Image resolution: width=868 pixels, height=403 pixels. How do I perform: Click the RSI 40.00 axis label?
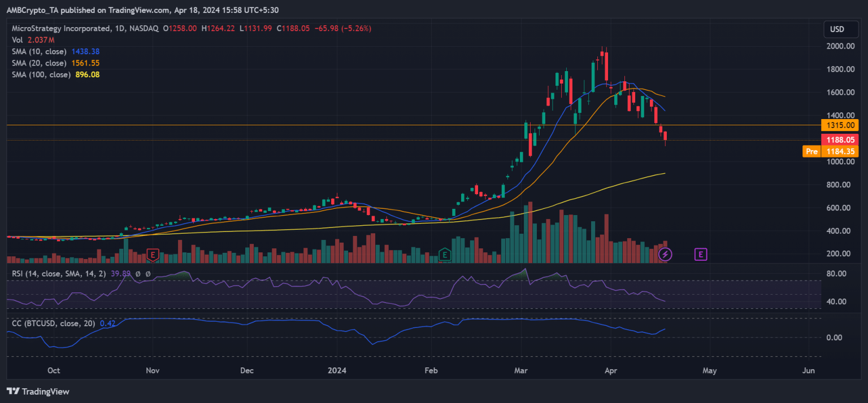(836, 301)
